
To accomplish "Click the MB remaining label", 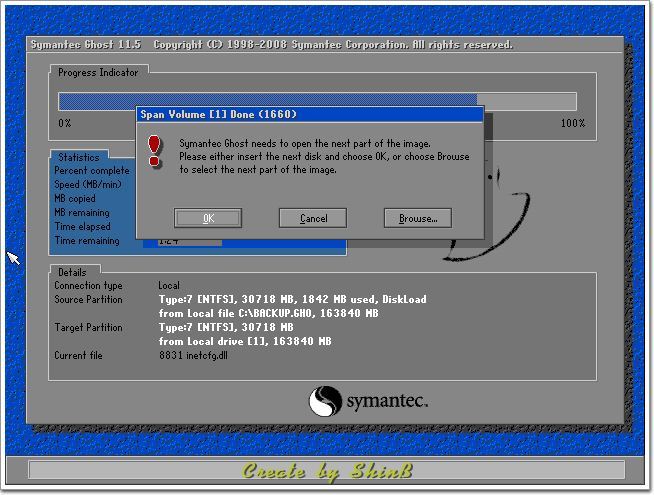I will (82, 213).
